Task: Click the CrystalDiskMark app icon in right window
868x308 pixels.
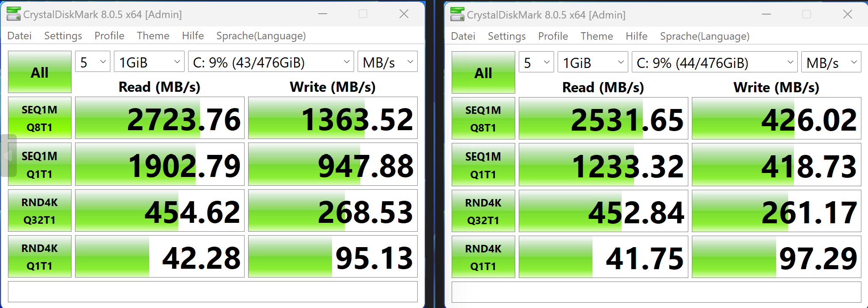Action: pyautogui.click(x=457, y=15)
